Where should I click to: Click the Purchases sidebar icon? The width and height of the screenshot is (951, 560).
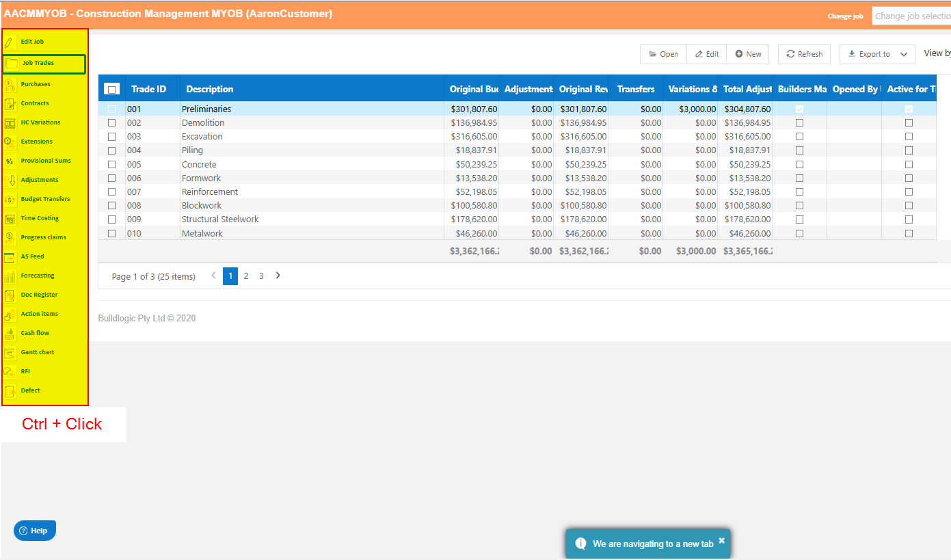[x=10, y=85]
